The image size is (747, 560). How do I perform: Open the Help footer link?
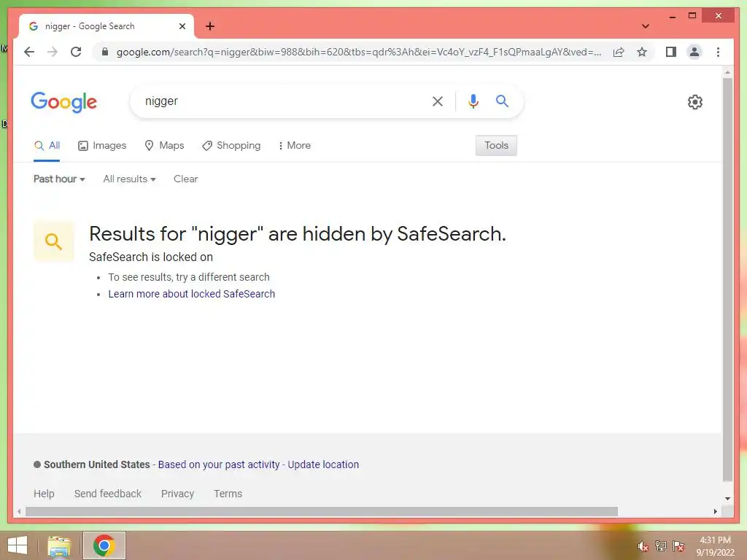tap(44, 494)
